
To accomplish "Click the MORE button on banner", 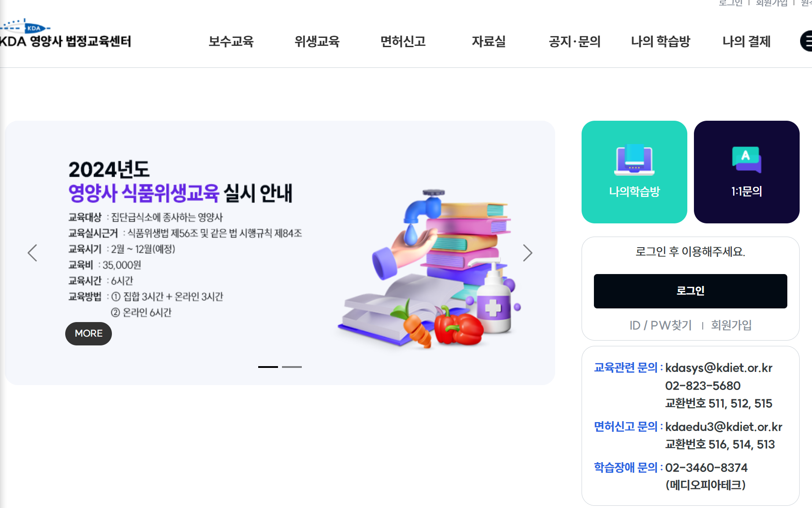I will (x=89, y=334).
